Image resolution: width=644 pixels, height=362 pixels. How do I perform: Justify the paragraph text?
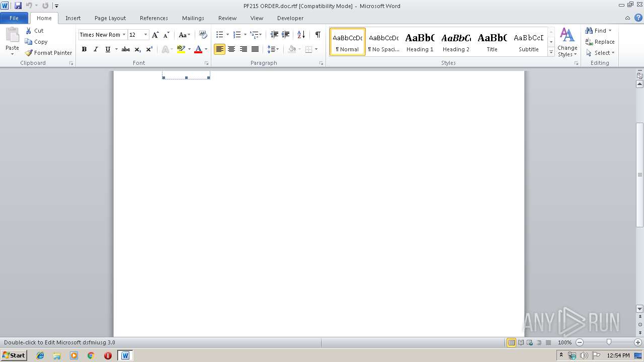click(x=255, y=49)
